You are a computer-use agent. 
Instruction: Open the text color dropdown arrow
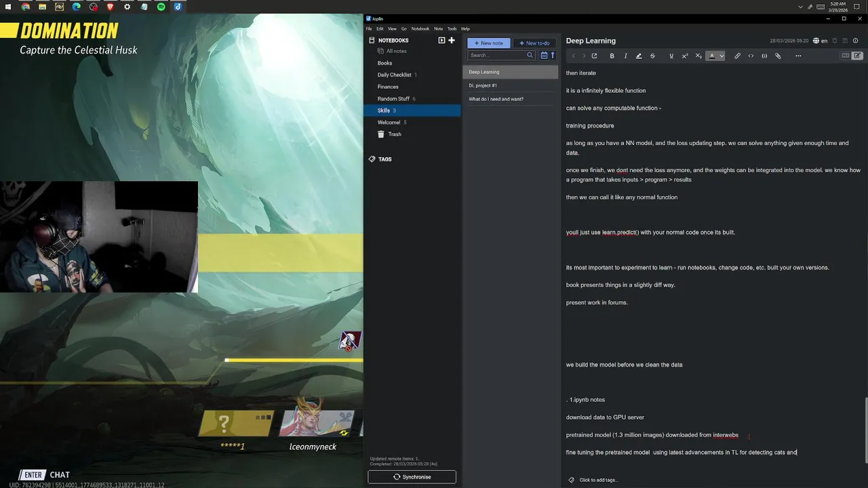[722, 56]
